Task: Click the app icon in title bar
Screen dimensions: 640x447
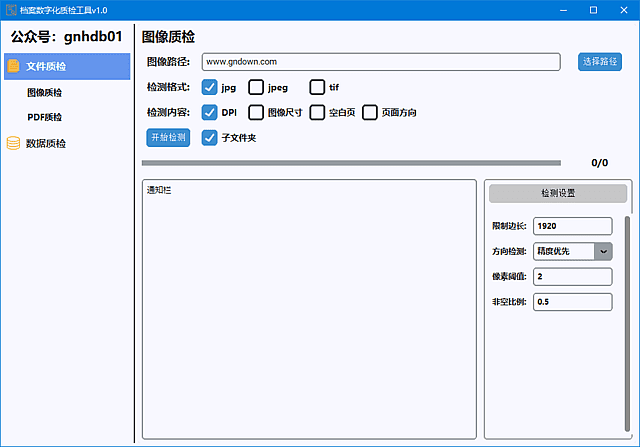Action: [x=10, y=9]
